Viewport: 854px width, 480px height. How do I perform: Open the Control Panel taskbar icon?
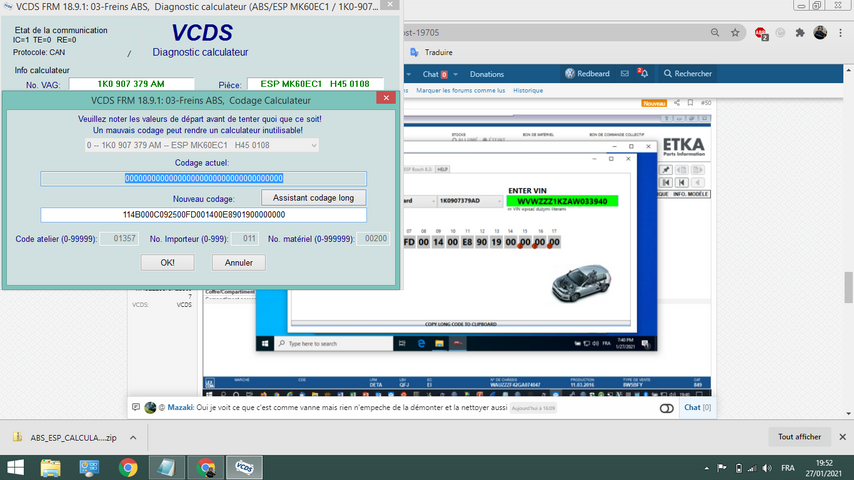89,467
